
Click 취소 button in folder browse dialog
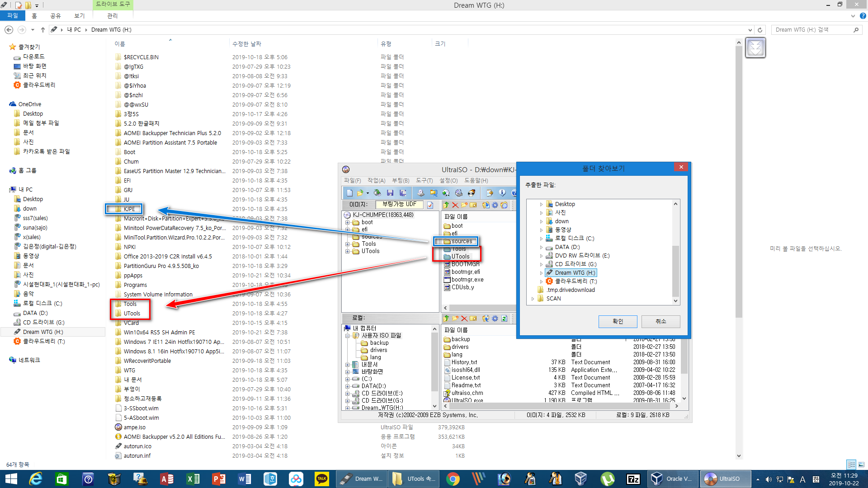(x=660, y=321)
